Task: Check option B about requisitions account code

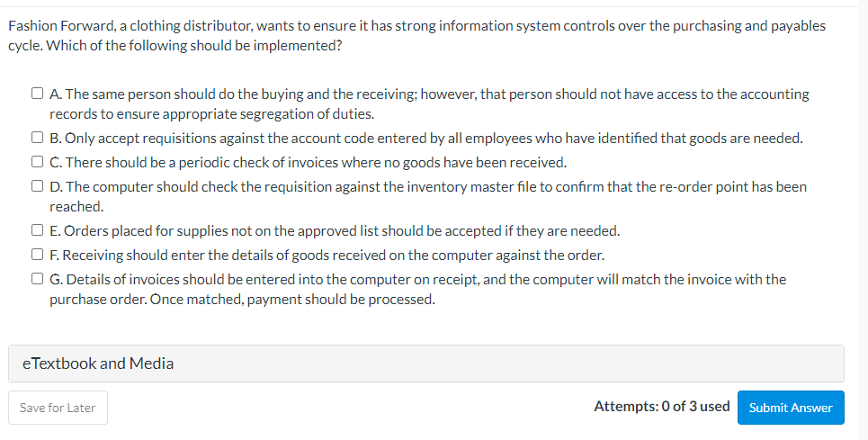Action: 37,137
